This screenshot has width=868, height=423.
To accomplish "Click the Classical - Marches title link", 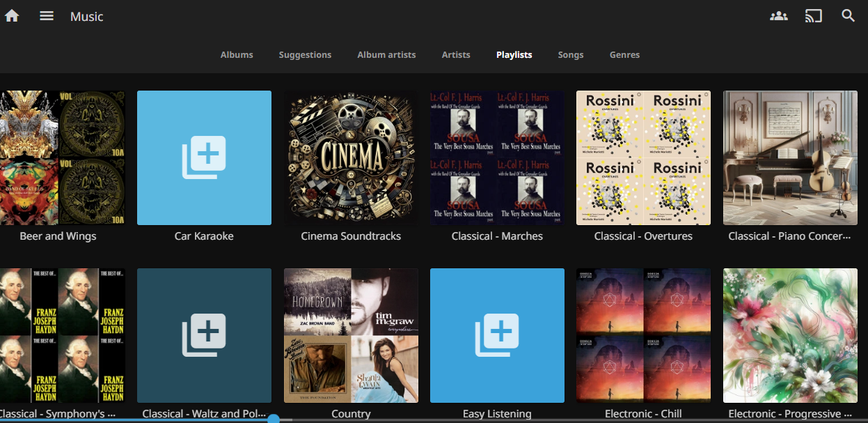I will (x=497, y=236).
